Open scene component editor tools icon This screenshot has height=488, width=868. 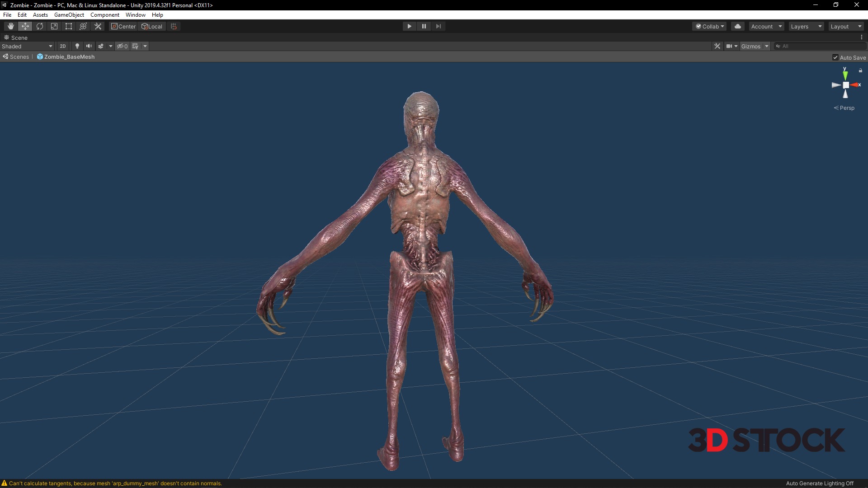pyautogui.click(x=717, y=46)
